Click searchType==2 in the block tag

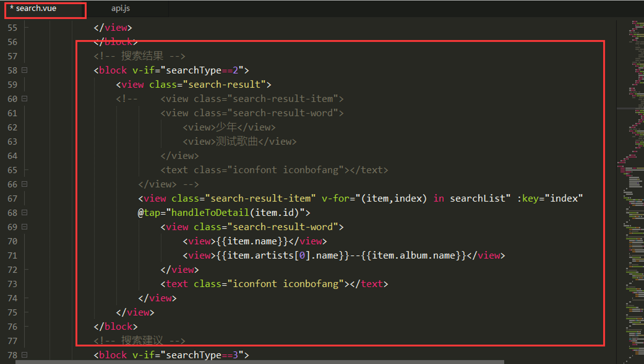tap(202, 70)
